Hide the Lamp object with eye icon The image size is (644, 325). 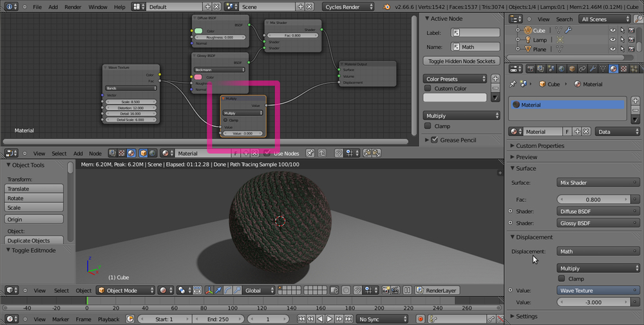612,40
